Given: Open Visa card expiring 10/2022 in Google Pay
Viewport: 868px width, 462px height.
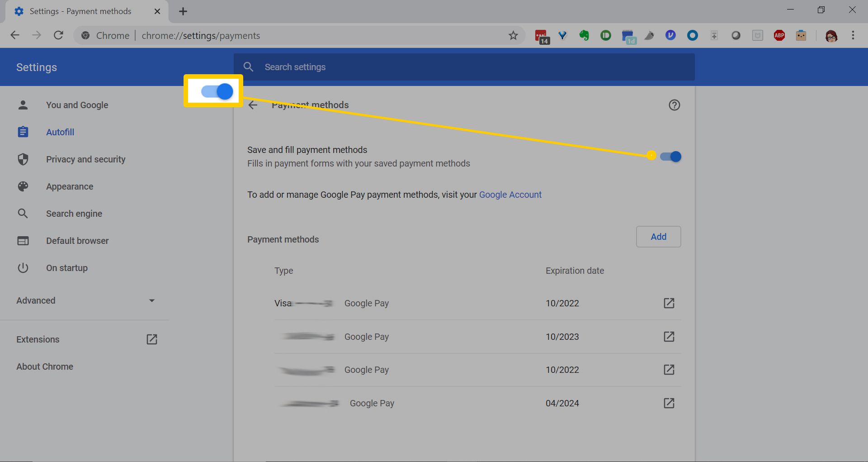Looking at the screenshot, I should [669, 303].
